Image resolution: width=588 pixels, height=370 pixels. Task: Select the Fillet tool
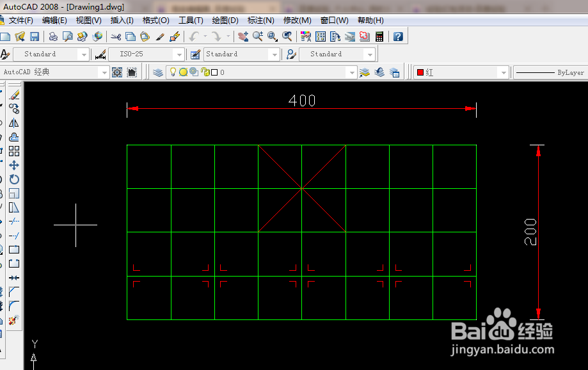tap(14, 306)
